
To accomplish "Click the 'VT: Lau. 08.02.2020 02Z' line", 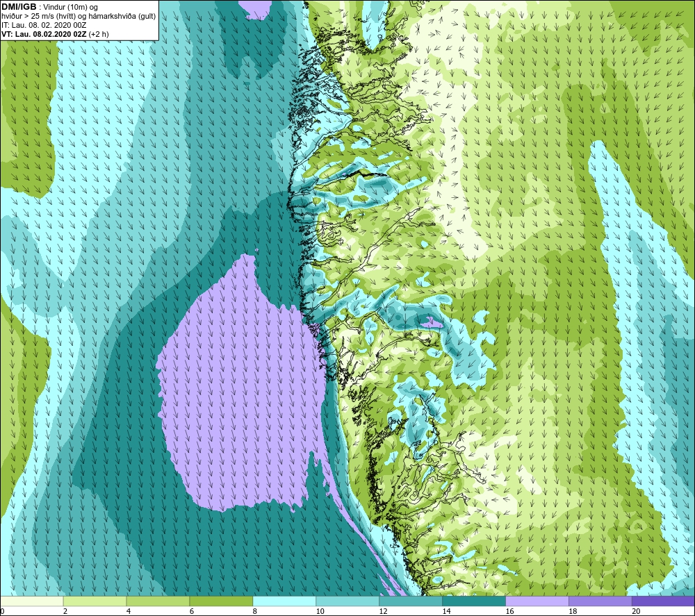I will 44,34.
